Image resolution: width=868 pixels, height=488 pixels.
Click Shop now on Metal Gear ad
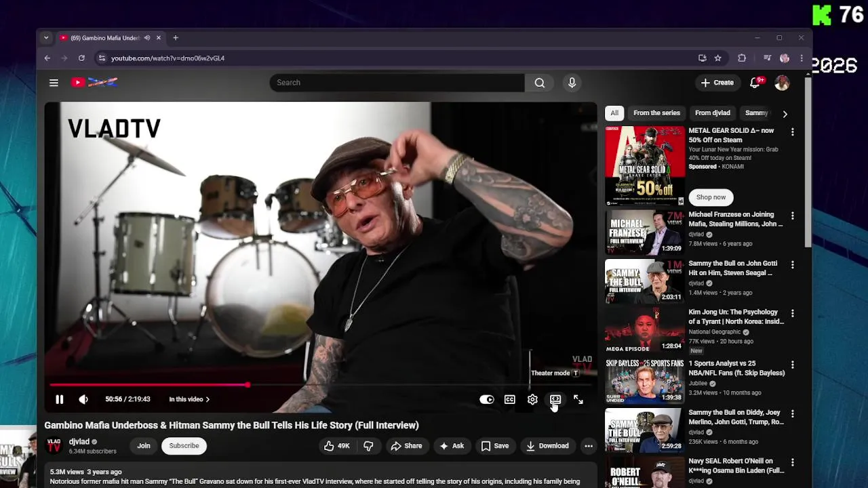[711, 197]
